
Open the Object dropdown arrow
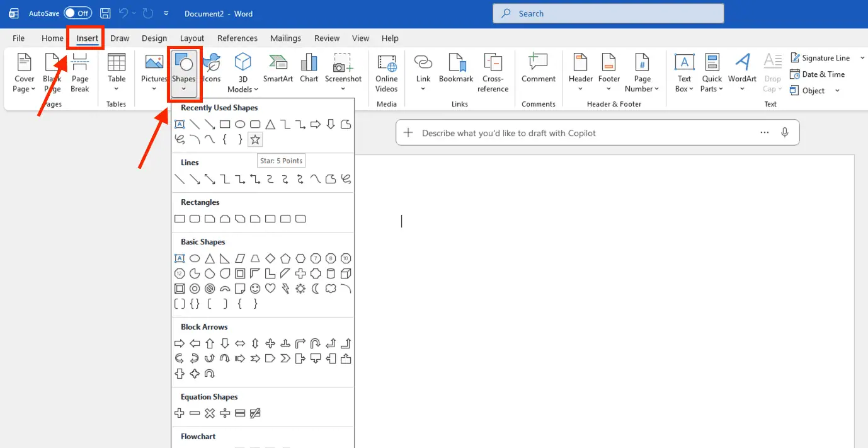tap(837, 91)
